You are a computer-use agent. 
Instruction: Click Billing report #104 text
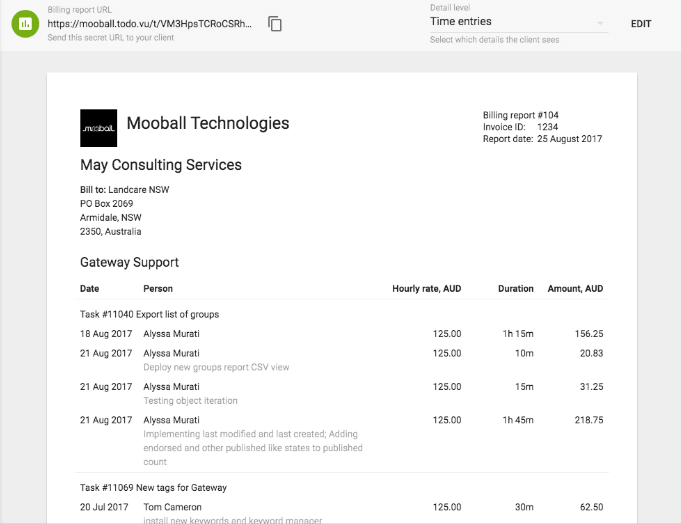pyautogui.click(x=521, y=115)
